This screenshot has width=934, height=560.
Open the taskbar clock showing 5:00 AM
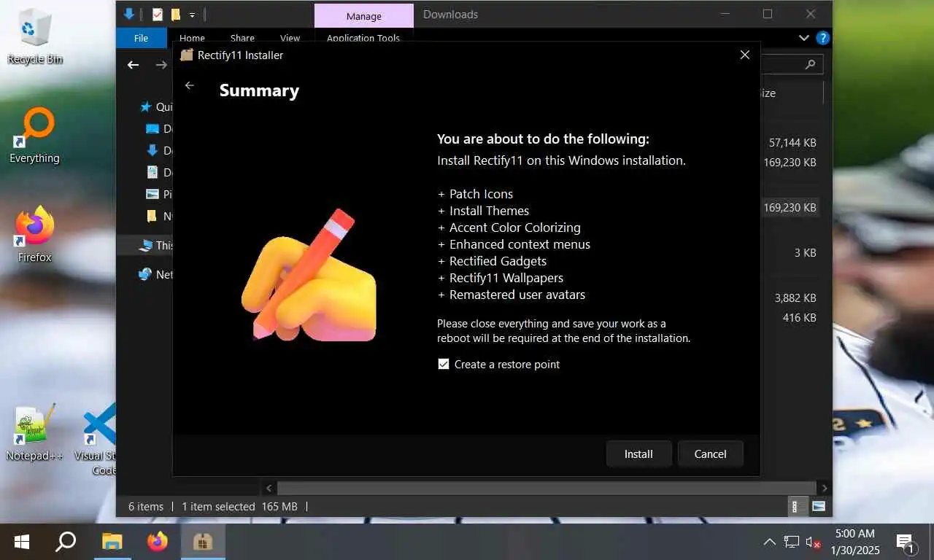tap(854, 542)
